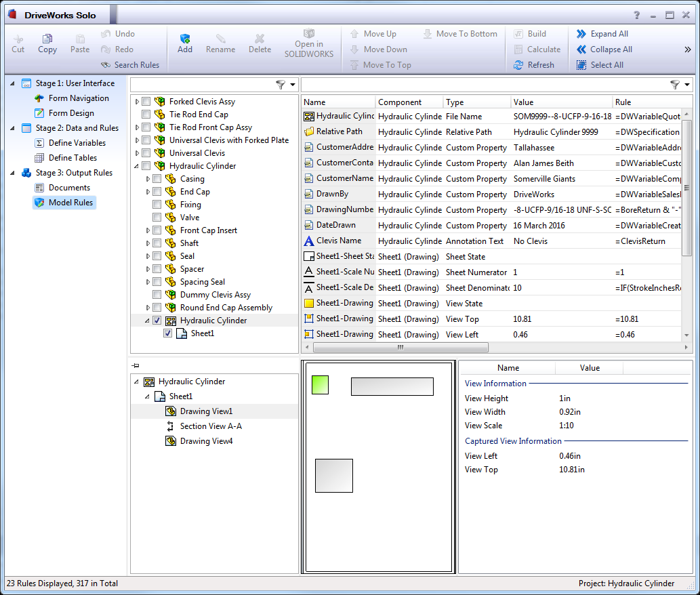This screenshot has width=700, height=595.
Task: Click the Undo arrow icon
Action: tap(106, 34)
